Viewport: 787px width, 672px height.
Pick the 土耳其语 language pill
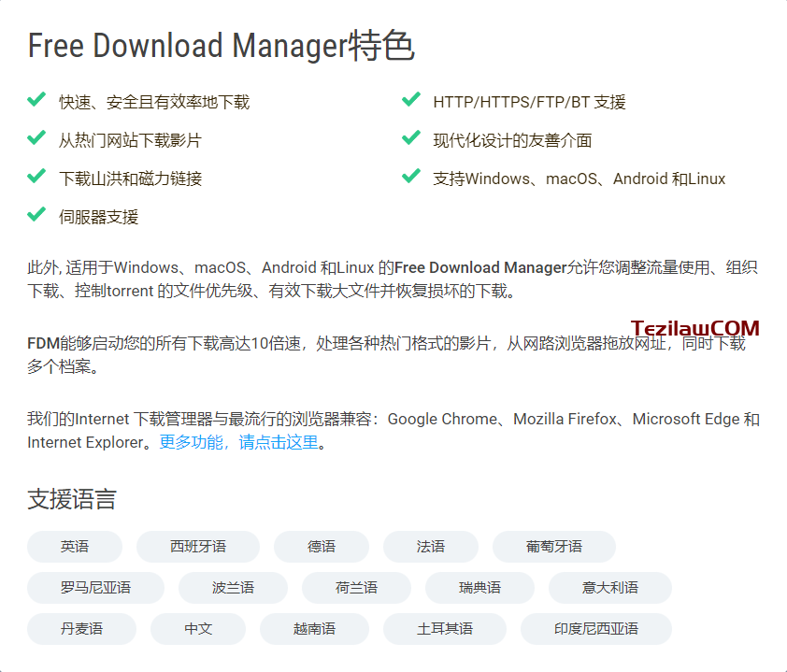445,629
